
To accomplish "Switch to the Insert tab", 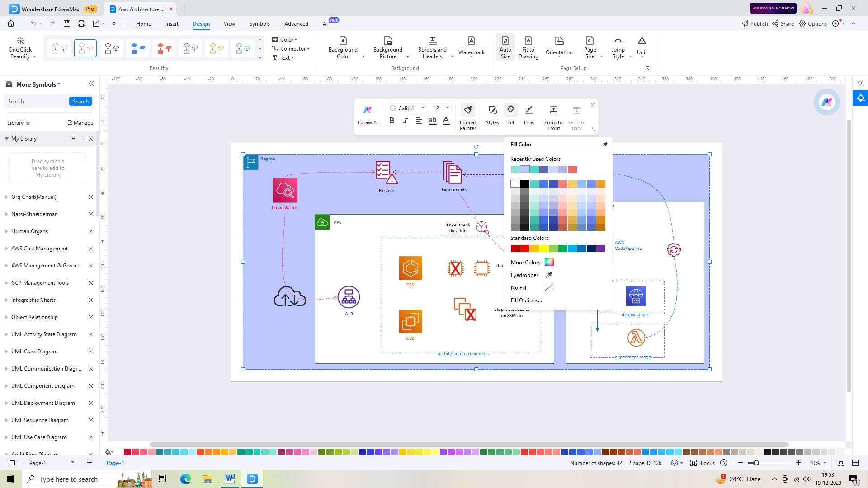I will point(172,24).
